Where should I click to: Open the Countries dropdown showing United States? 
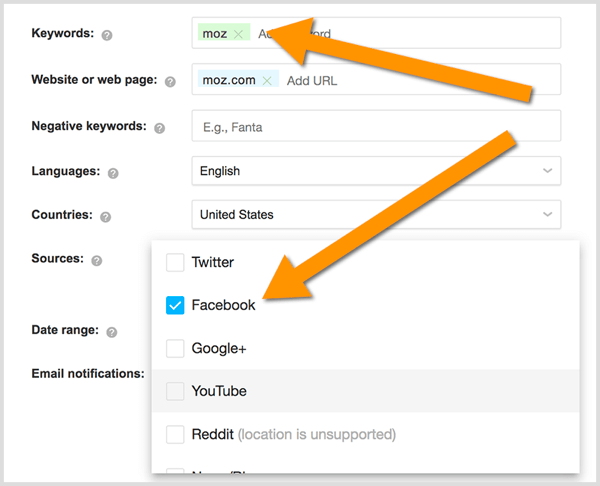pos(376,214)
